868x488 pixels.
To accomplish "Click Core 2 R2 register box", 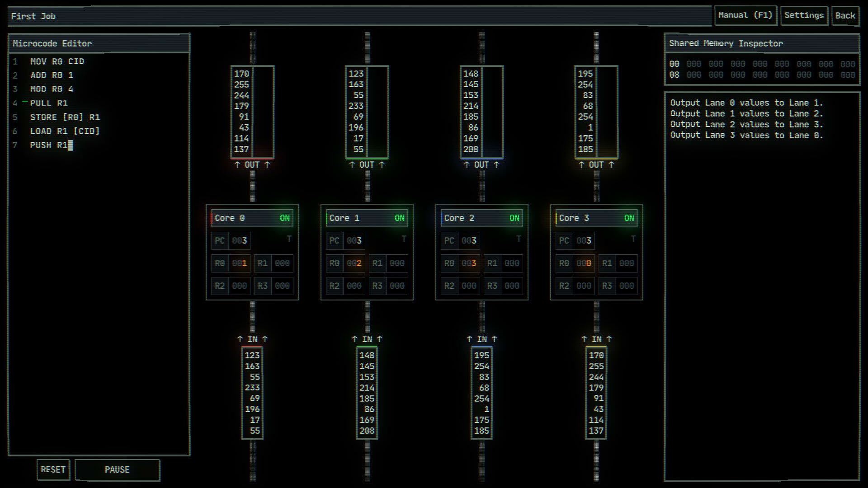I will (x=459, y=286).
